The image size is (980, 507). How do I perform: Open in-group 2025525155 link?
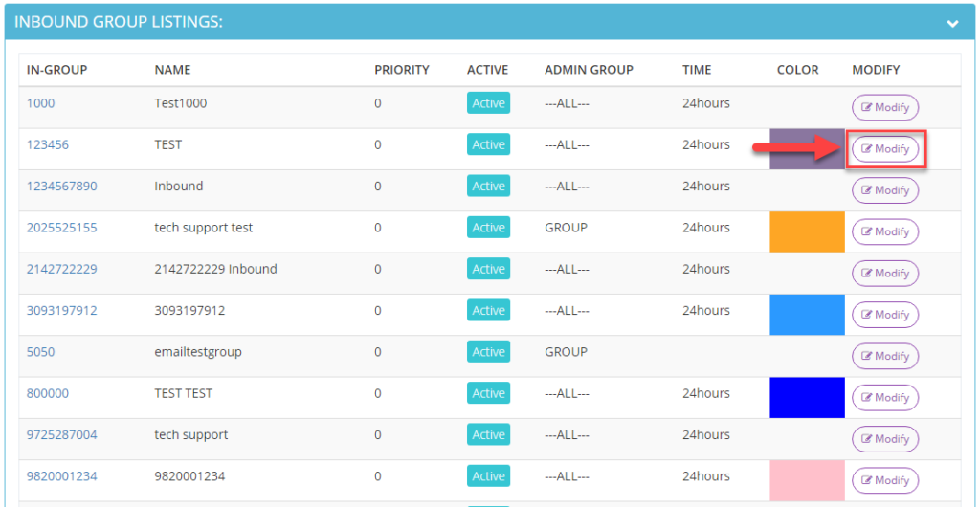coord(62,228)
